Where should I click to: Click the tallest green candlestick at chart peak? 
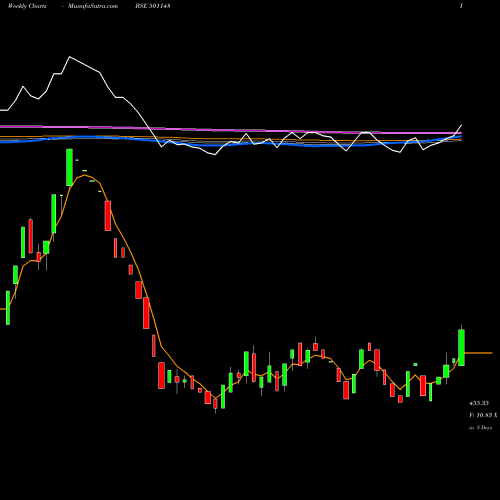pos(69,167)
